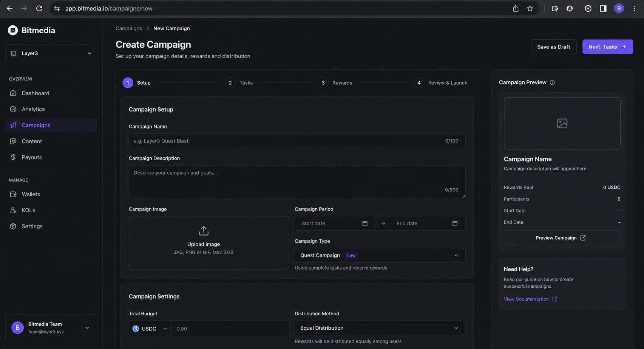Click the Campaigns breadcrumb link
The image size is (644, 349).
[x=129, y=28]
